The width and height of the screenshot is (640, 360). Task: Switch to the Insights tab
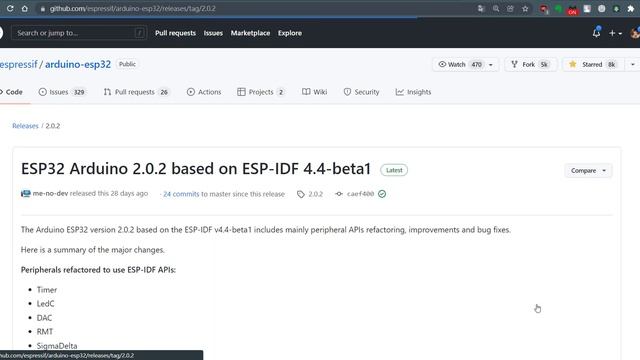(x=413, y=92)
